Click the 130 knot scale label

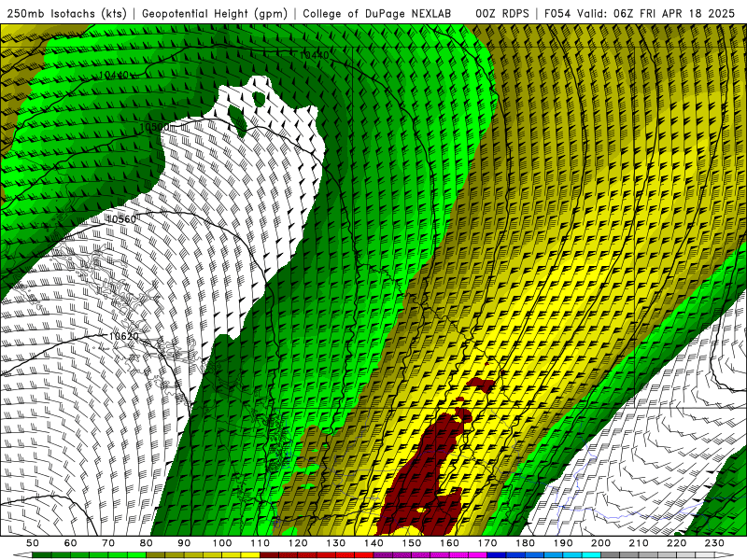click(x=335, y=543)
